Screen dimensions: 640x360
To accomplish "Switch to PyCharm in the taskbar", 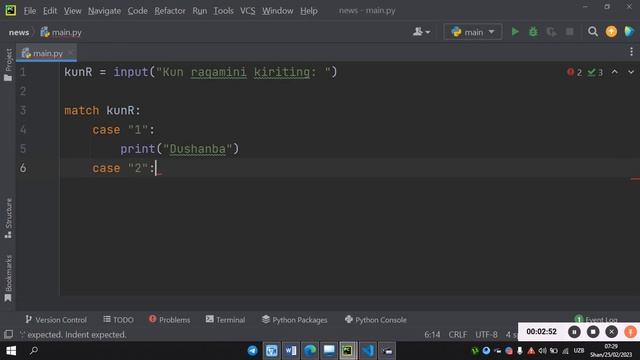I will point(348,351).
